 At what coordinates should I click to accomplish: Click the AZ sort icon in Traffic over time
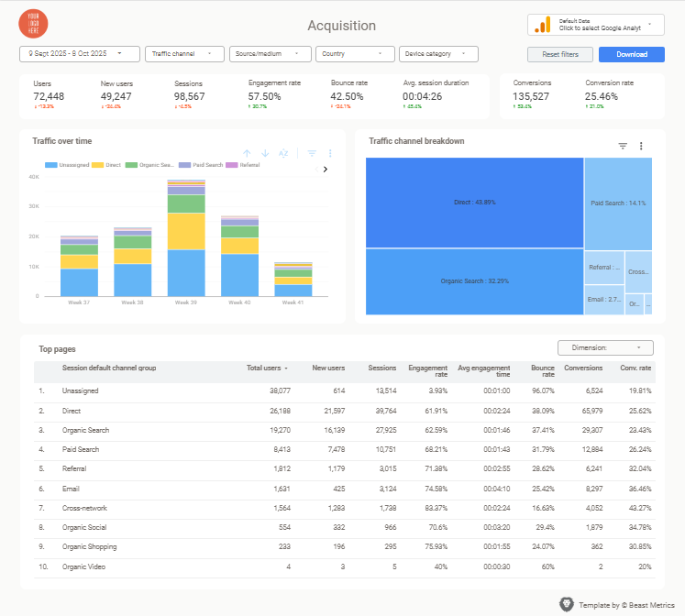(x=283, y=153)
